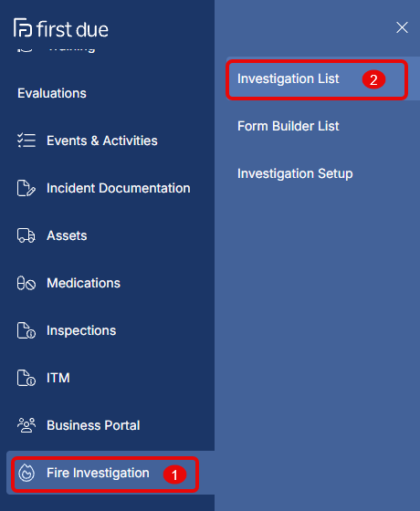Click the Fire Investigation flame icon
420x511 pixels.
pyautogui.click(x=26, y=473)
